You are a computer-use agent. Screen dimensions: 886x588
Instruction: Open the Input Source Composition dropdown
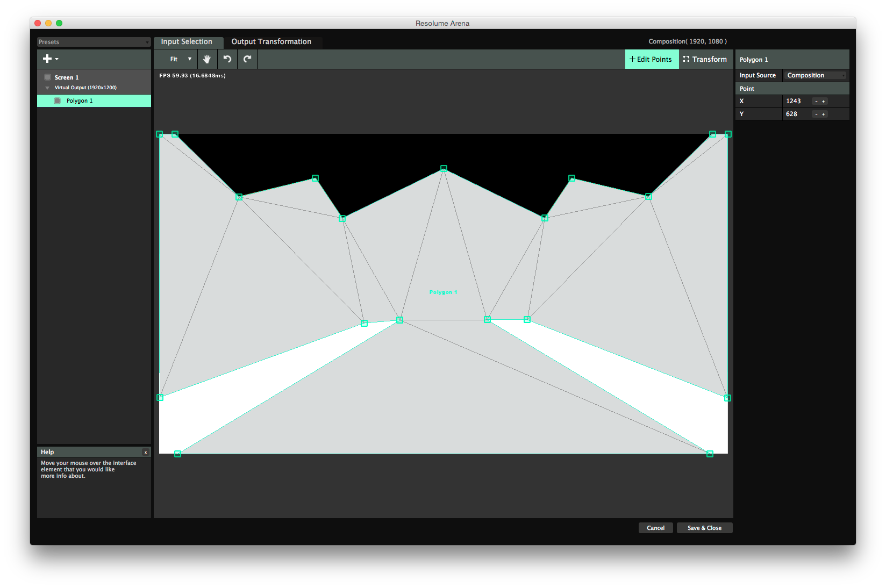click(815, 75)
